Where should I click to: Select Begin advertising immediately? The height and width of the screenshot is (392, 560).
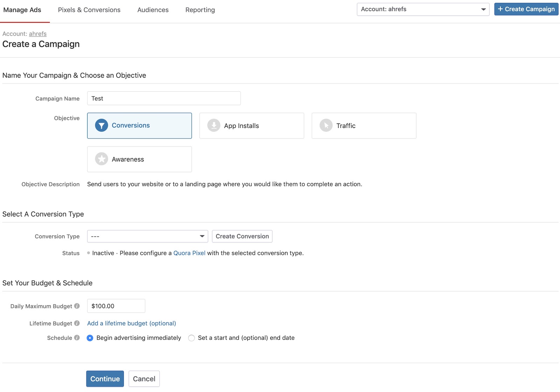90,338
